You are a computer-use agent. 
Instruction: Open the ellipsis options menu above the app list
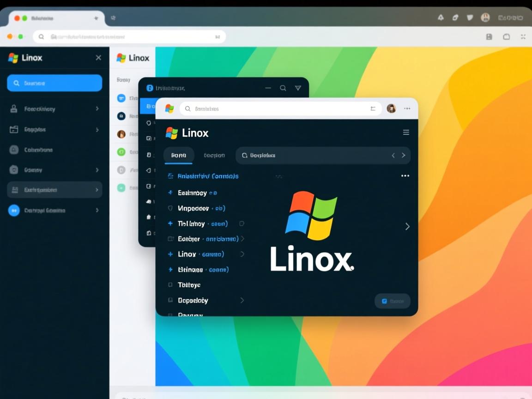[x=405, y=176]
